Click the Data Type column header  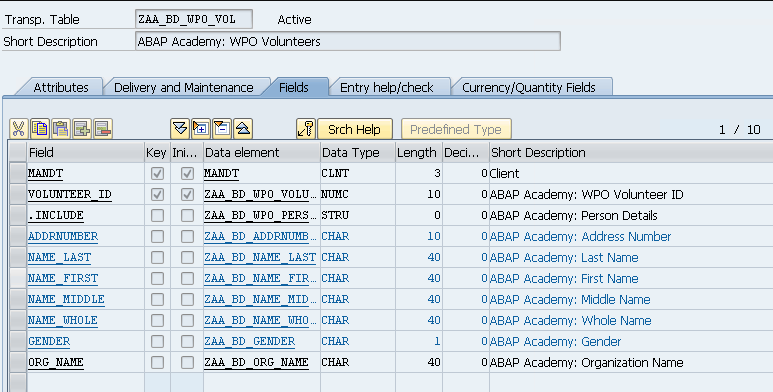click(357, 152)
